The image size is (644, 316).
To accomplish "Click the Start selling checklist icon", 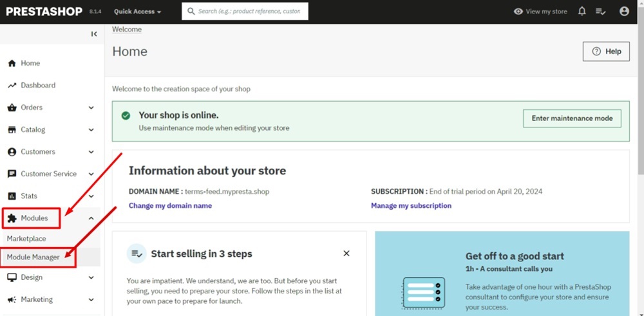I will pyautogui.click(x=137, y=254).
